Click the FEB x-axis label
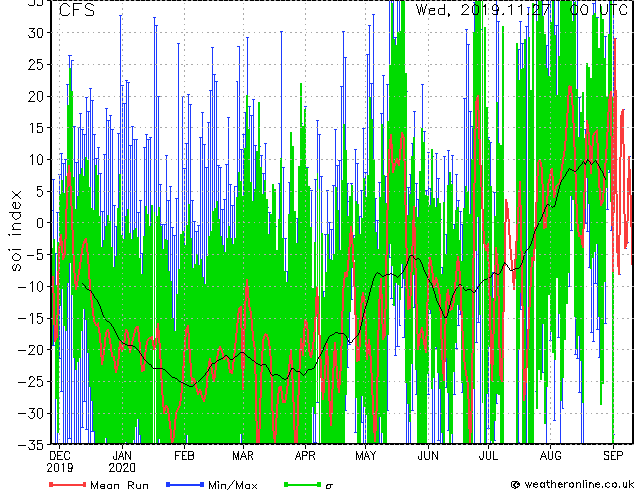The image size is (634, 490). point(184,456)
